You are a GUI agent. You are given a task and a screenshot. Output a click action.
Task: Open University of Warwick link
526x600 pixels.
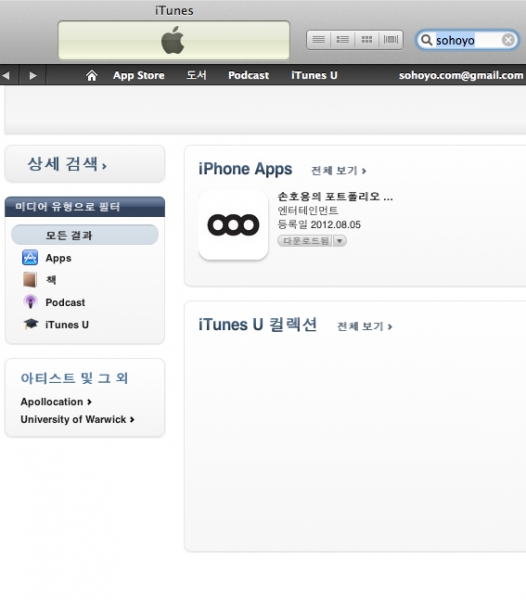[77, 419]
